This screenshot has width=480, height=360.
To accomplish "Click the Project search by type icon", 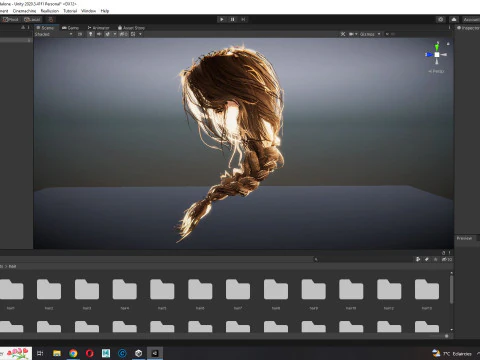I will point(418,259).
